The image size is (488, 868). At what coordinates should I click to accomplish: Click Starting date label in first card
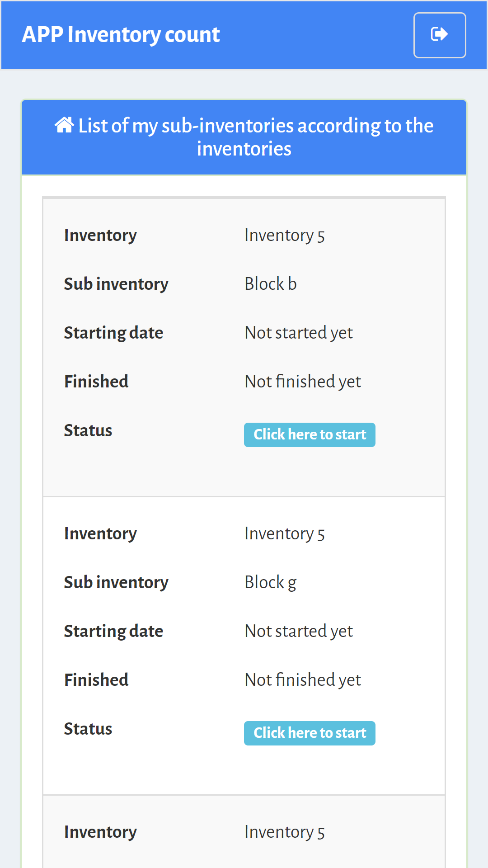click(113, 333)
